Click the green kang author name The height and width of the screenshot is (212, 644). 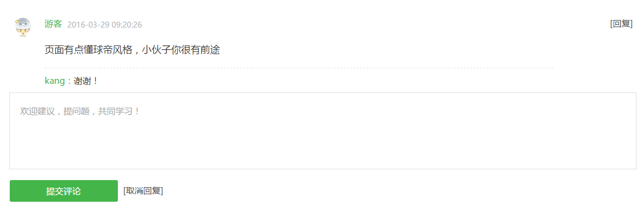55,81
